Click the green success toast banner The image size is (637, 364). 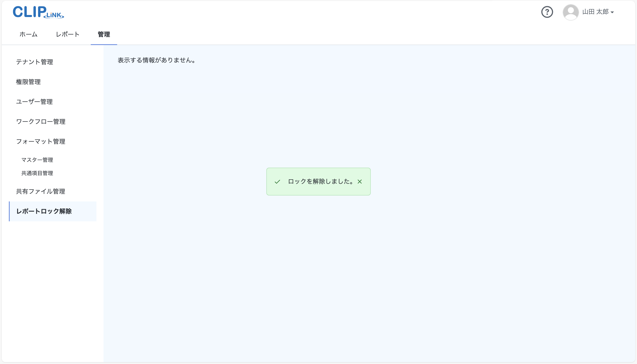pos(318,182)
